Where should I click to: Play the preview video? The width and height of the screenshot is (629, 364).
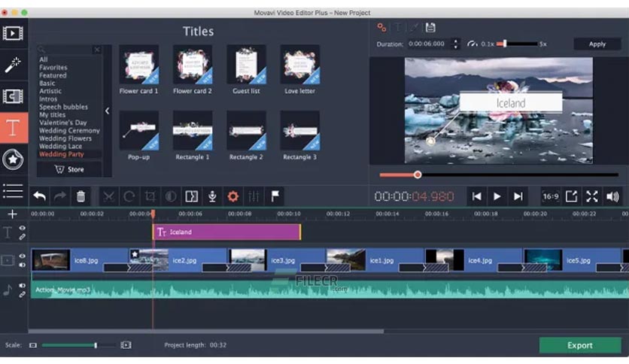pos(497,196)
